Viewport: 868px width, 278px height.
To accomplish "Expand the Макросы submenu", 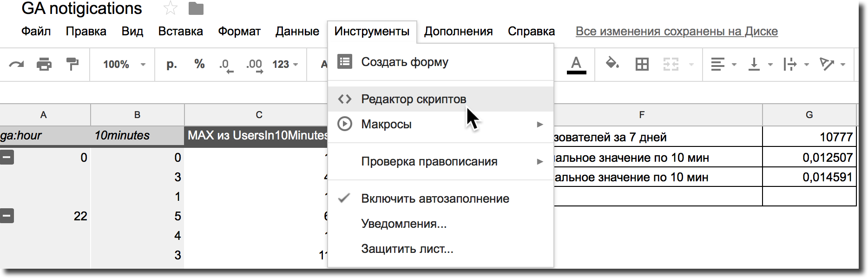I will coord(441,124).
